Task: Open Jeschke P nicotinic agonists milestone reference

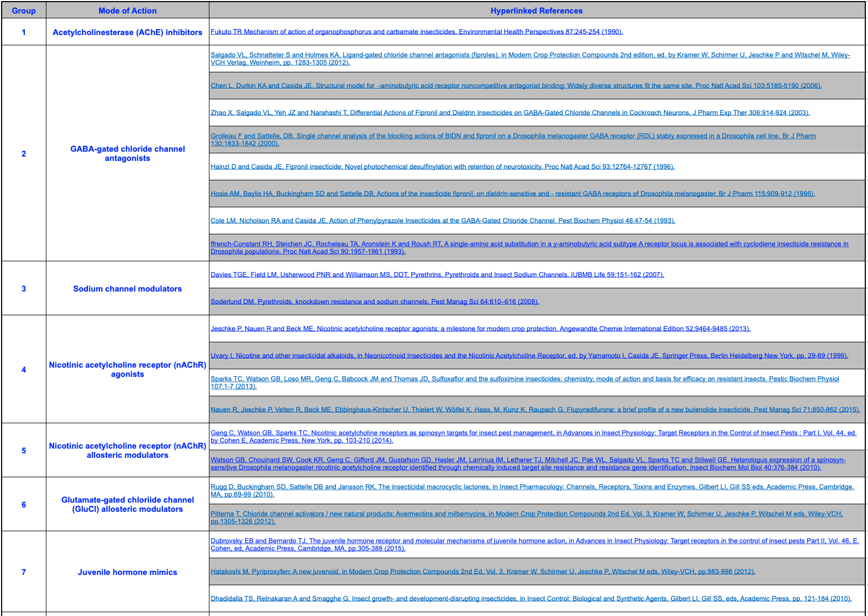Action: (480, 329)
